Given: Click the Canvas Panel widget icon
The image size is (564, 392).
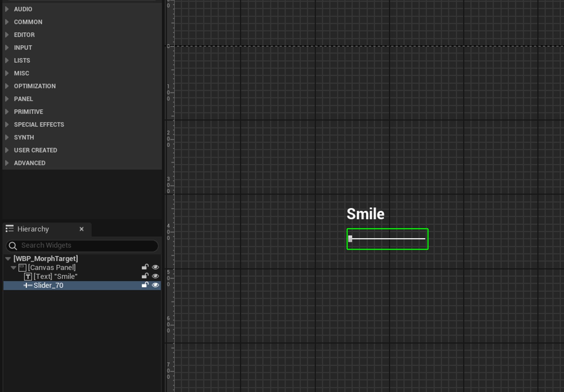Looking at the screenshot, I should (22, 267).
